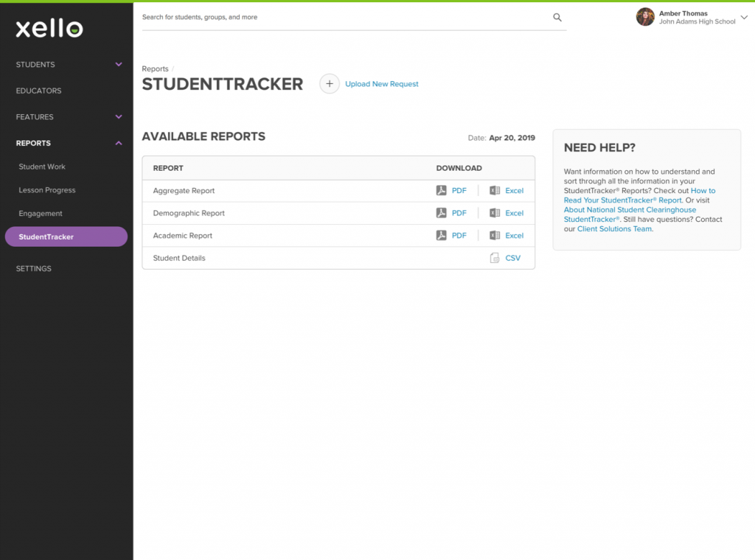
Task: Click the Excel icon for Academic Report
Action: pos(495,235)
